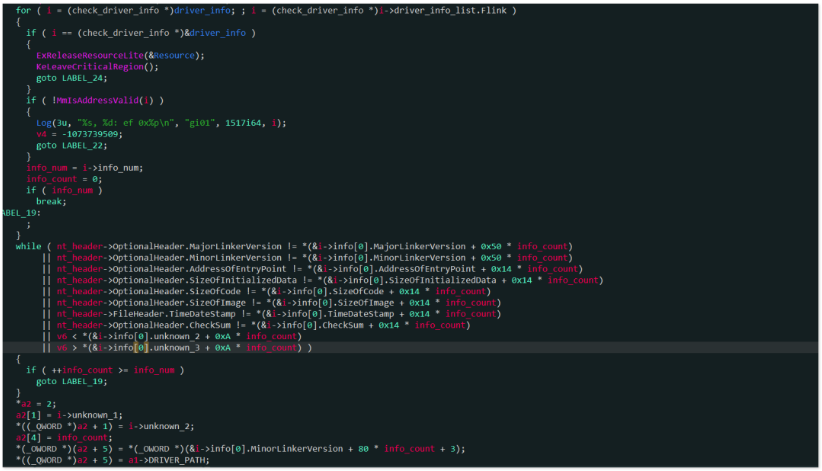Click the a2[4] array assignment
This screenshot has width=822, height=471.
pos(28,438)
